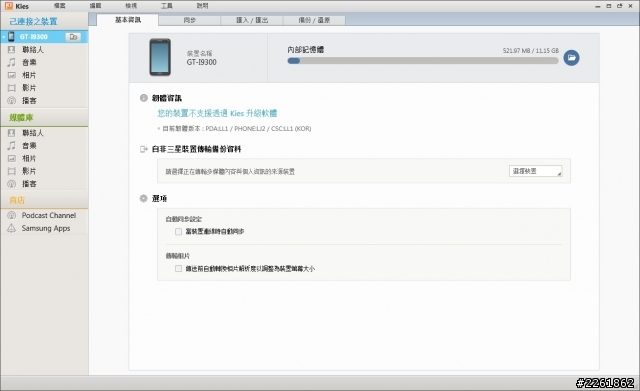The width and height of the screenshot is (640, 391).
Task: Open 影片 under connected device GT-I9300
Action: [29, 88]
